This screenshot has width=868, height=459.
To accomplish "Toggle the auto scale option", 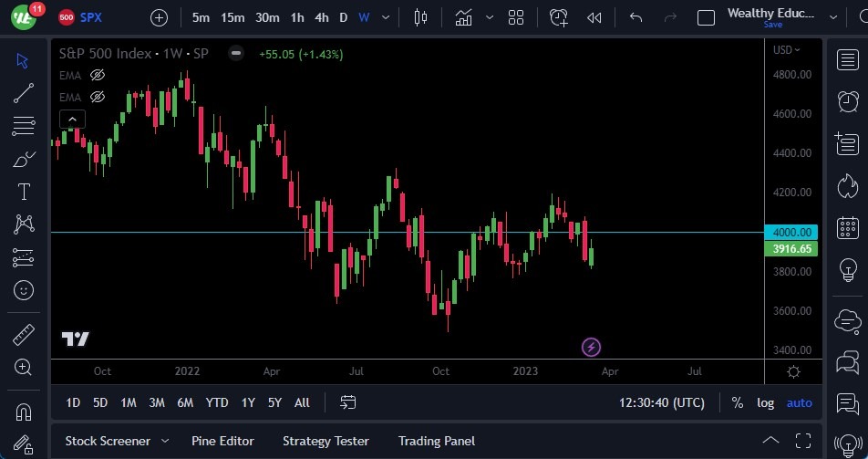I will [x=799, y=402].
